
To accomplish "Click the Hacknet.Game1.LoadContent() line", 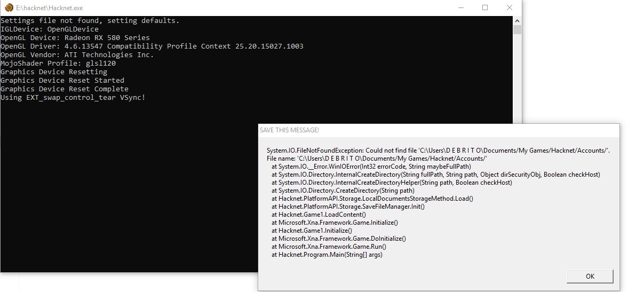I will coord(319,215).
